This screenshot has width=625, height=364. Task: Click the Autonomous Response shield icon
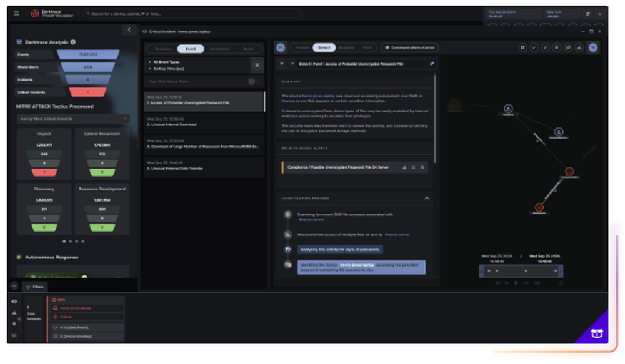point(19,257)
